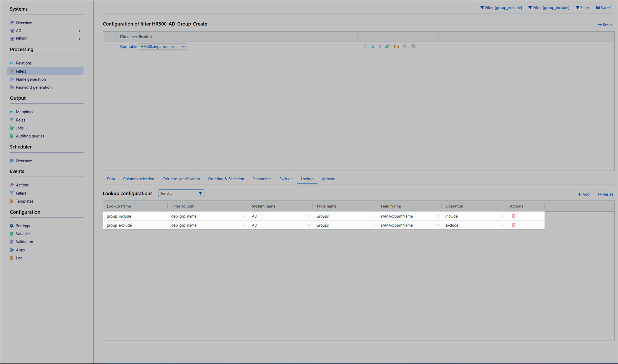
Task: Click the |x| icon in filter row
Action: point(405,46)
